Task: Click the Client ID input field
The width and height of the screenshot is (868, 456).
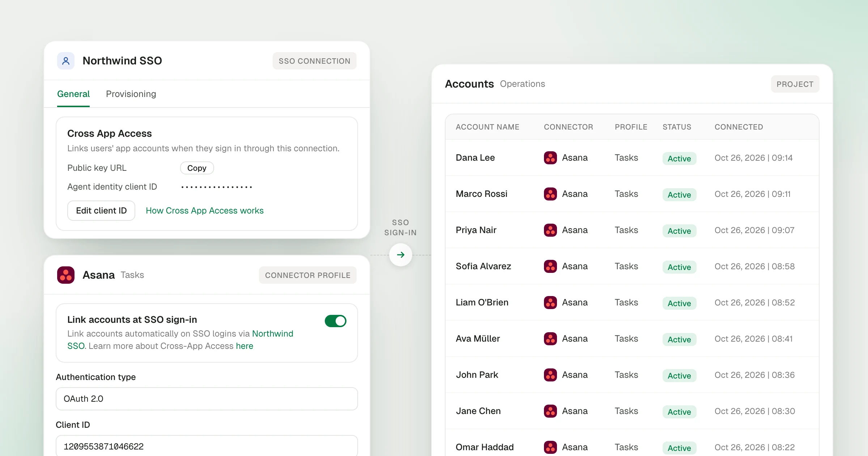Action: pyautogui.click(x=207, y=446)
